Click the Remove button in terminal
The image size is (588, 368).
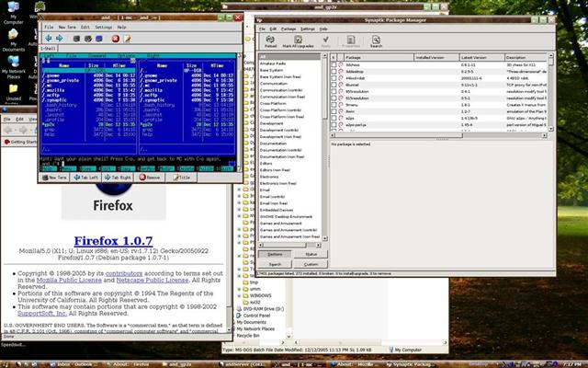(150, 178)
